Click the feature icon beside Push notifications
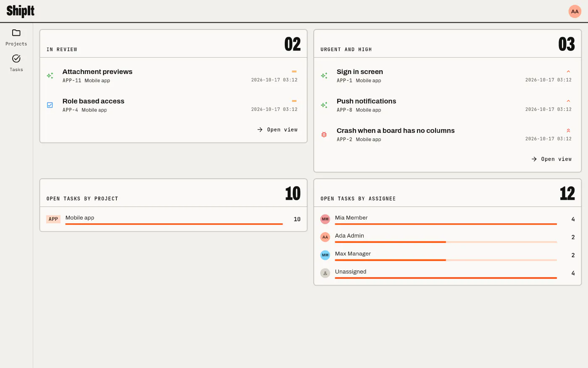The width and height of the screenshot is (588, 368). click(x=324, y=105)
